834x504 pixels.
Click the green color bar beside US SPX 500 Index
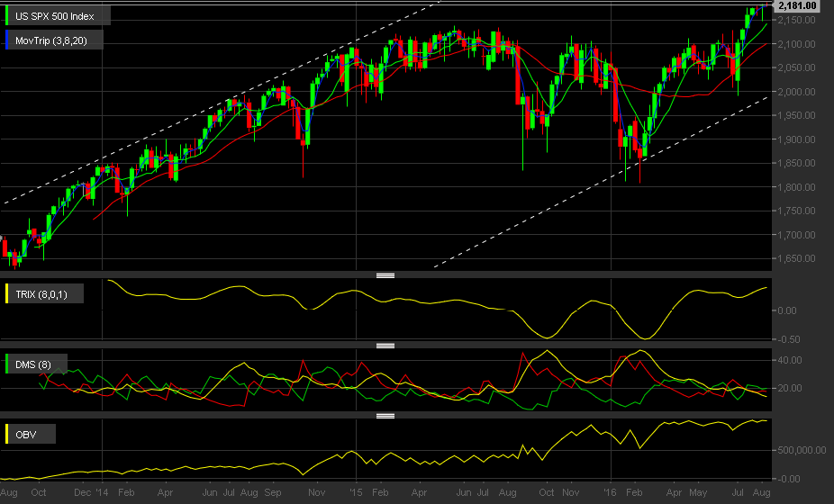(7, 16)
